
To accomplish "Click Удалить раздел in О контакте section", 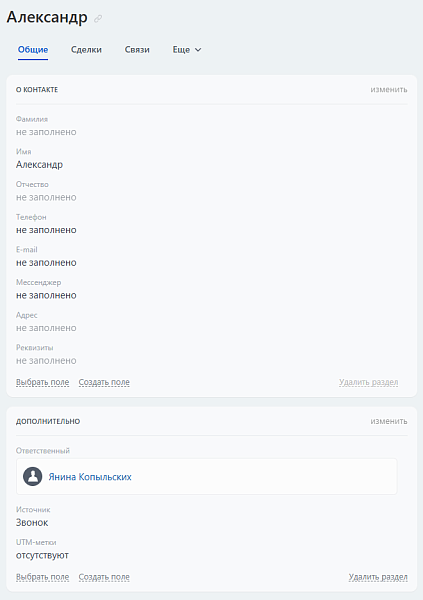I will tap(369, 382).
